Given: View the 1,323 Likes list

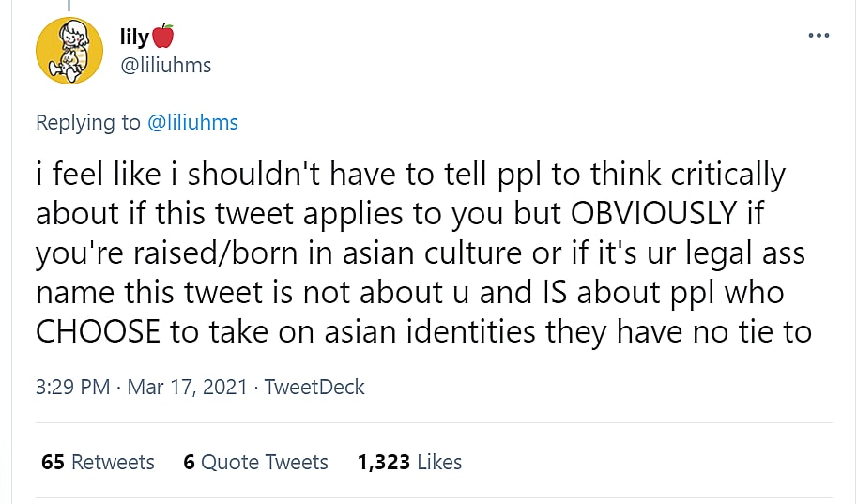Looking at the screenshot, I should pyautogui.click(x=409, y=462).
